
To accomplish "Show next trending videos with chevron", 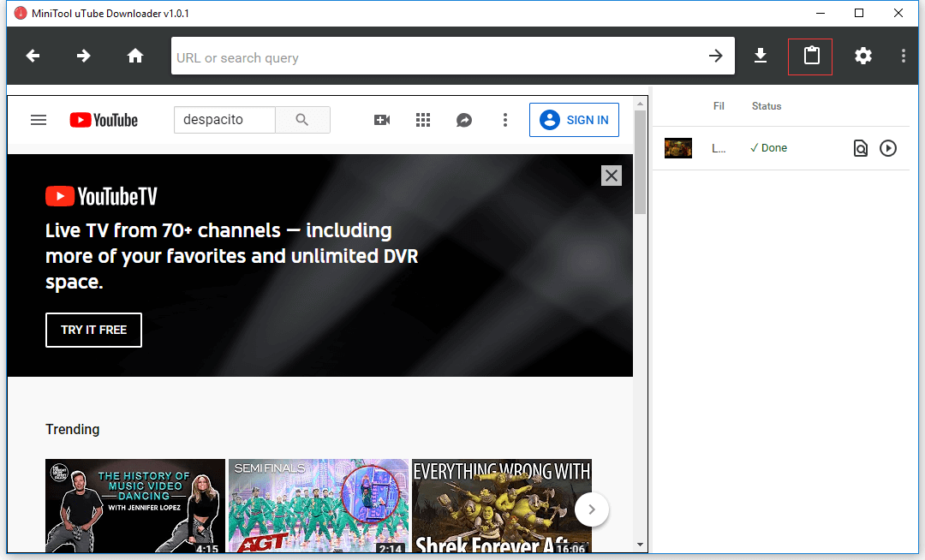I will click(592, 509).
